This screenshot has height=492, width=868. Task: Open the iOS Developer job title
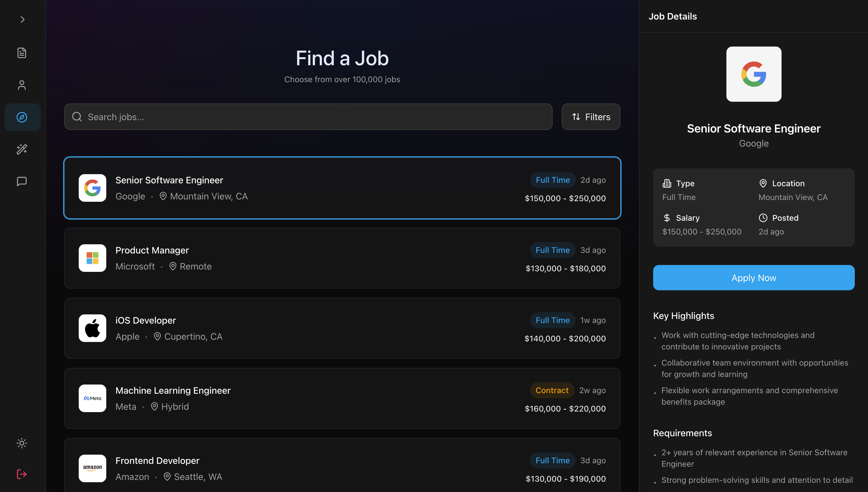146,320
